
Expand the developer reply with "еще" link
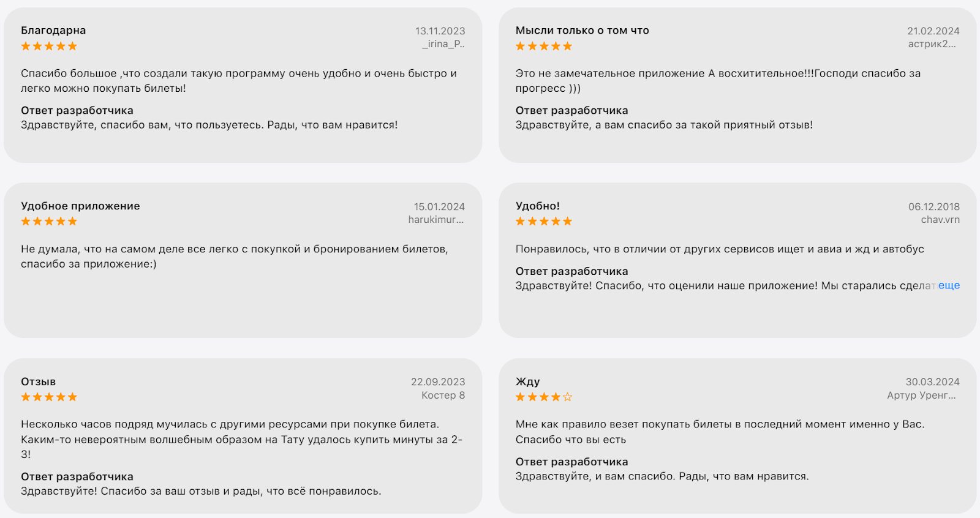949,285
